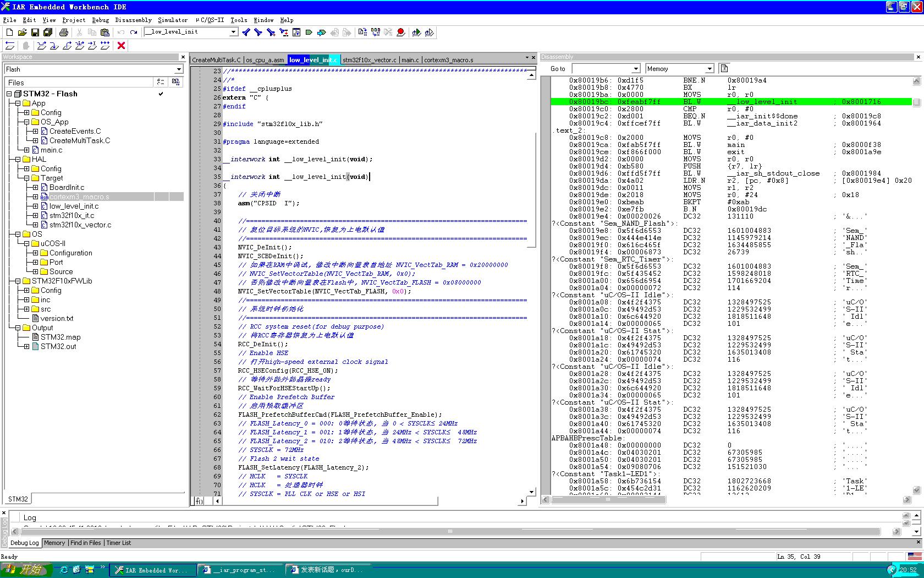Open the Project menu
The width and height of the screenshot is (924, 578).
coord(74,20)
